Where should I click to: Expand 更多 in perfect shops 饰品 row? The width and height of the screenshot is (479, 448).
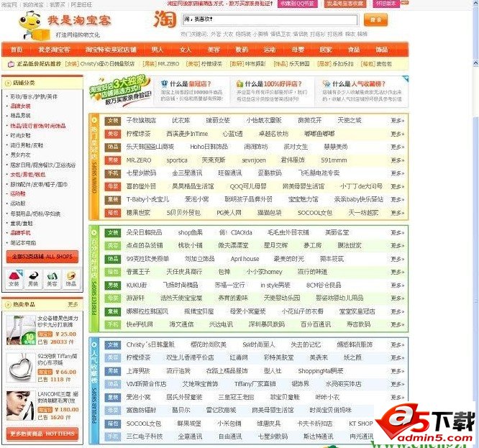tap(397, 259)
